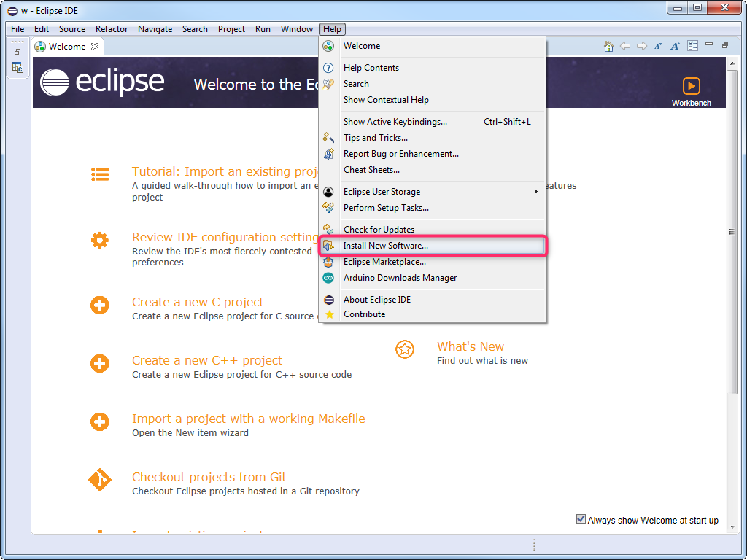The height and width of the screenshot is (560, 747).
Task: Magnify font with large A icon
Action: pyautogui.click(x=675, y=46)
